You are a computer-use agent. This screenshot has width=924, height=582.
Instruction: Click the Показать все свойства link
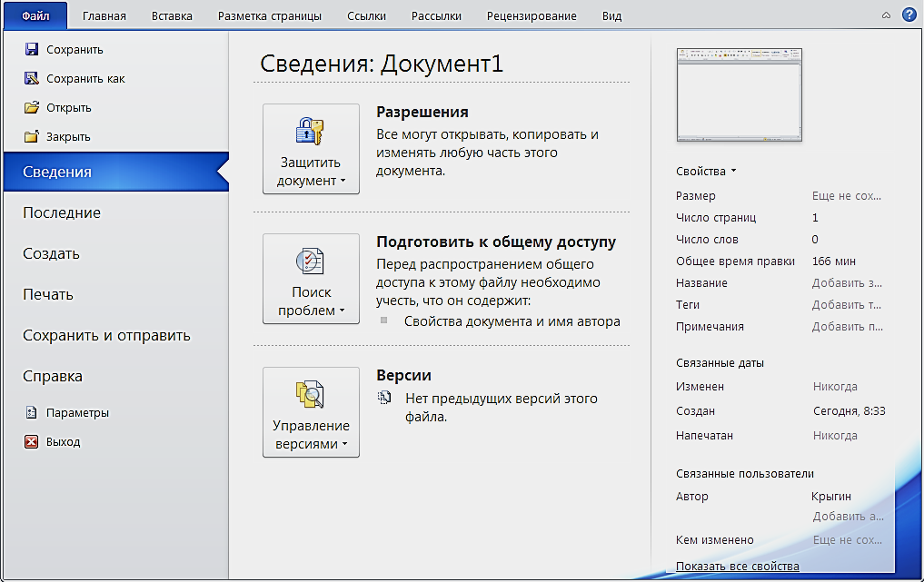click(737, 566)
